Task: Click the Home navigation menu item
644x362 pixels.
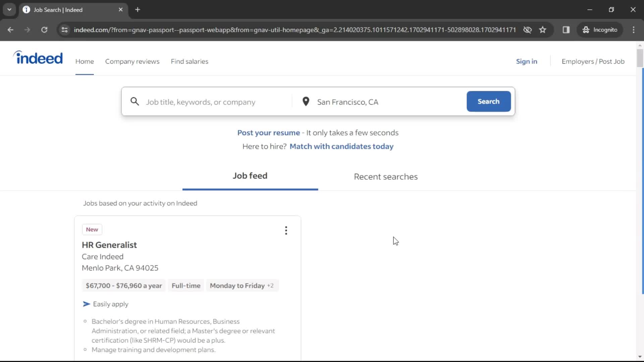Action: point(85,61)
